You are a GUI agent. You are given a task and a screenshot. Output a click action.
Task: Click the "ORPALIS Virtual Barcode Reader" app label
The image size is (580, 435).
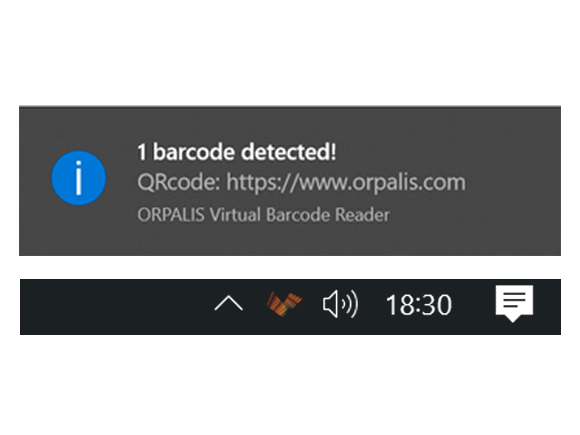263,215
